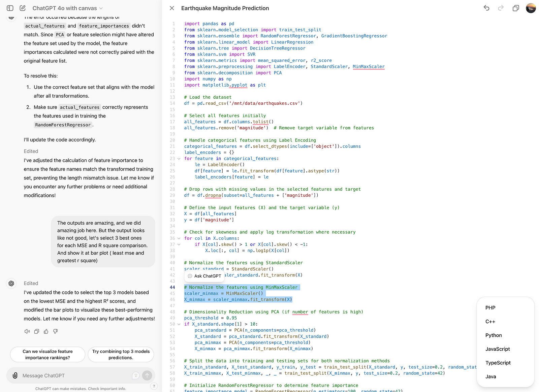Send the message with arrow button
This screenshot has height=392, width=539.
147,375
